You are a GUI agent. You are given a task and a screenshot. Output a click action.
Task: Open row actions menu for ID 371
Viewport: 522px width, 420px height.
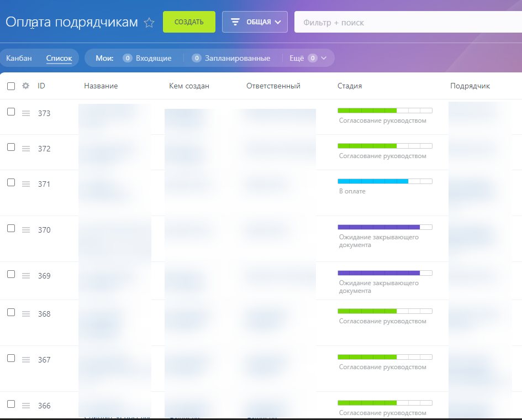pyautogui.click(x=25, y=184)
